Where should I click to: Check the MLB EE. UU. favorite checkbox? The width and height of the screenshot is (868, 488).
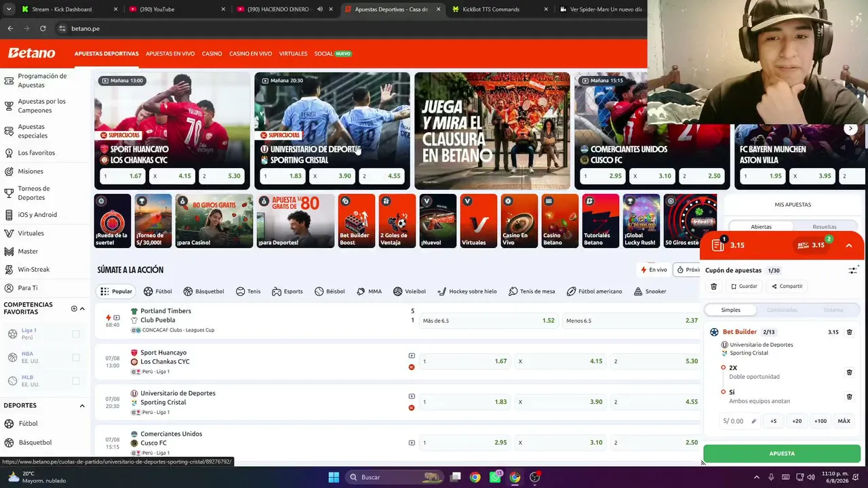coord(76,381)
